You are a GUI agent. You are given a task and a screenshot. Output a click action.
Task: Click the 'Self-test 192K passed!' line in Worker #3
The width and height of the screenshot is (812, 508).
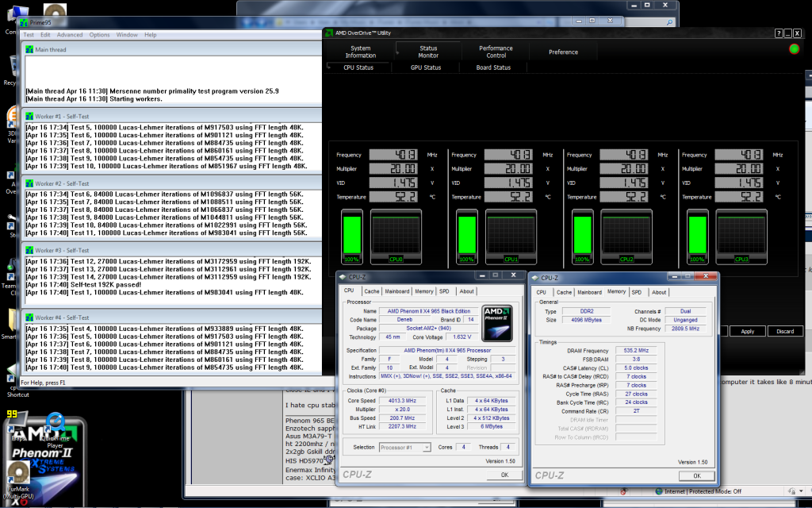(83, 285)
